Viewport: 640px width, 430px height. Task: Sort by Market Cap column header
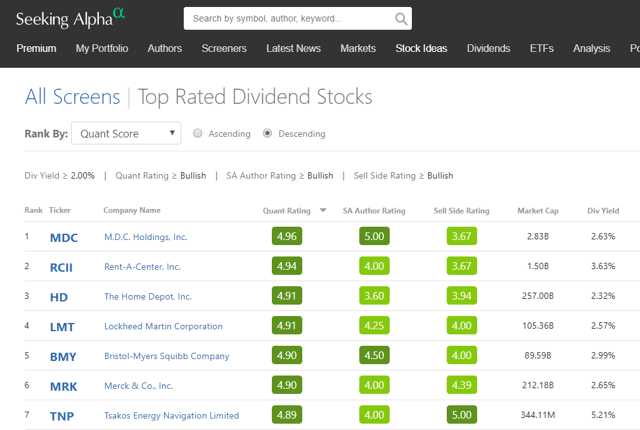538,211
